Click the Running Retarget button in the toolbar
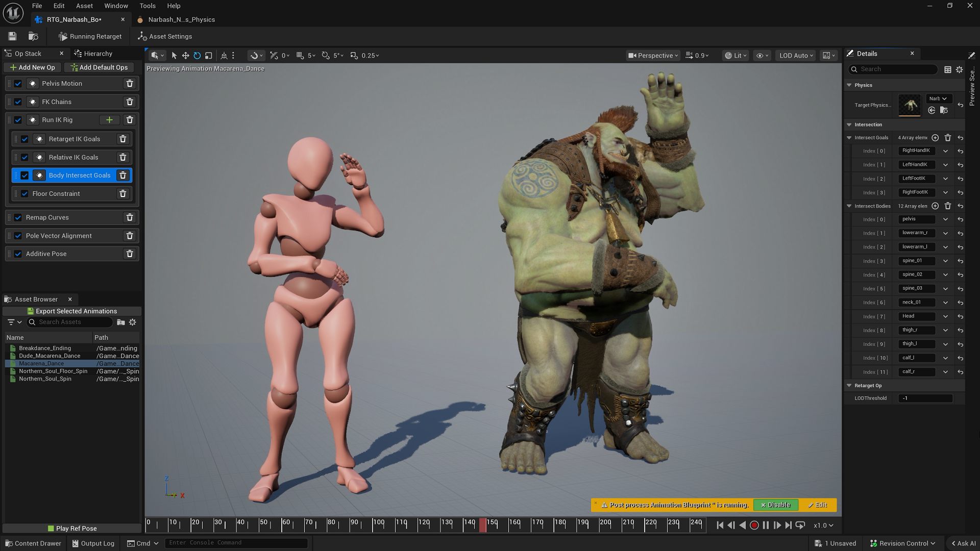The height and width of the screenshot is (551, 980). (90, 36)
